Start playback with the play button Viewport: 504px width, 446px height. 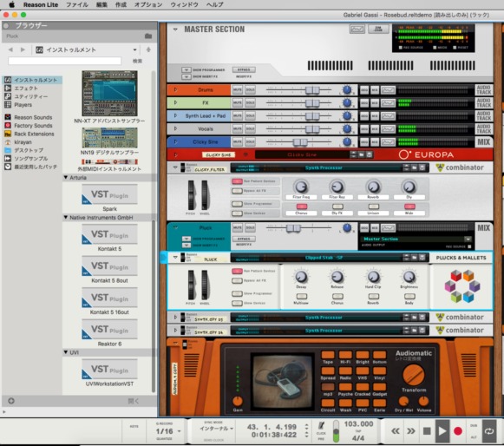point(442,431)
